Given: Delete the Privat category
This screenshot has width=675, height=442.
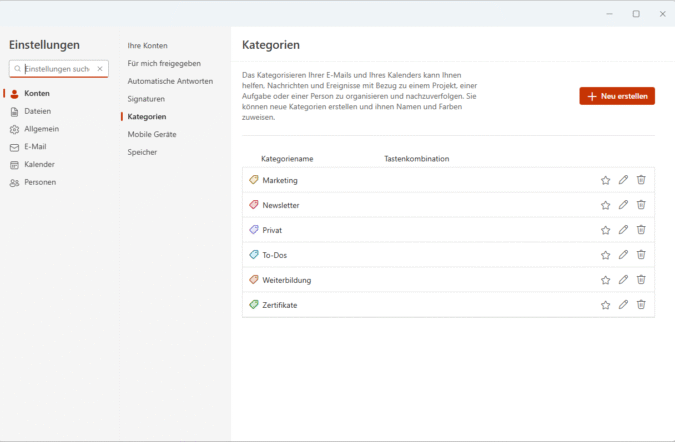Looking at the screenshot, I should tap(641, 230).
